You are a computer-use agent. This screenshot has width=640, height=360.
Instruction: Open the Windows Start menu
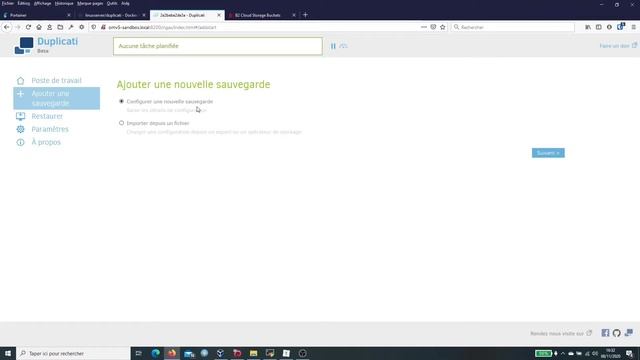click(8, 353)
